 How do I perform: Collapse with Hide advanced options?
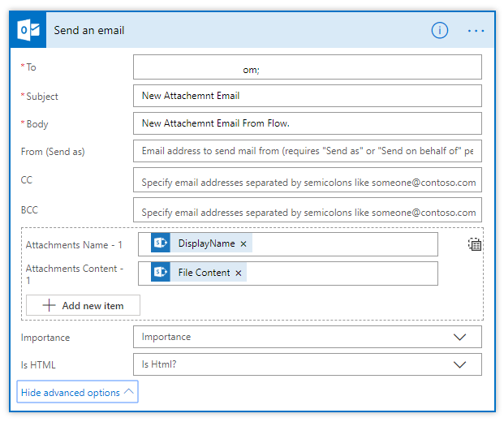coord(77,392)
